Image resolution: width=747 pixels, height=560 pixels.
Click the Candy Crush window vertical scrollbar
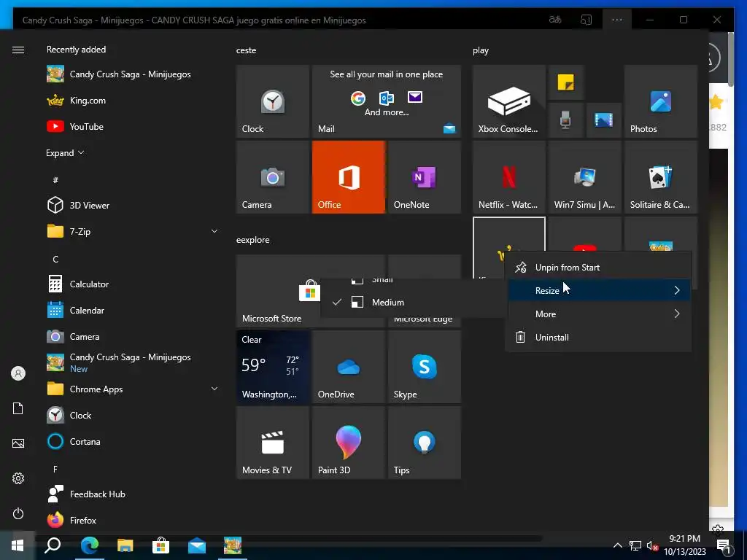(731, 60)
